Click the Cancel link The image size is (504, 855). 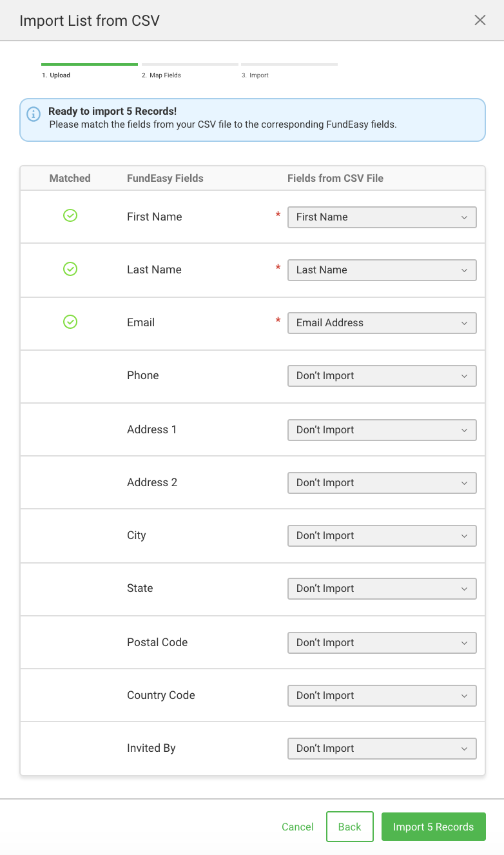tap(298, 827)
